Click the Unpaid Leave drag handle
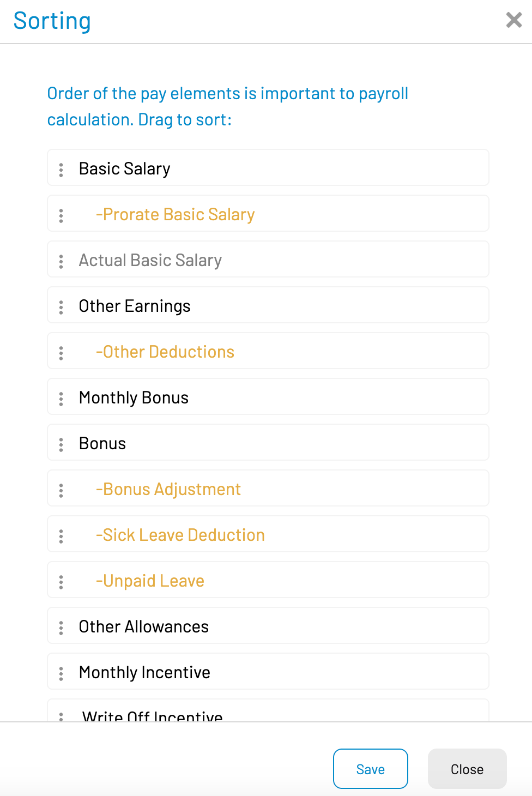 coord(61,582)
